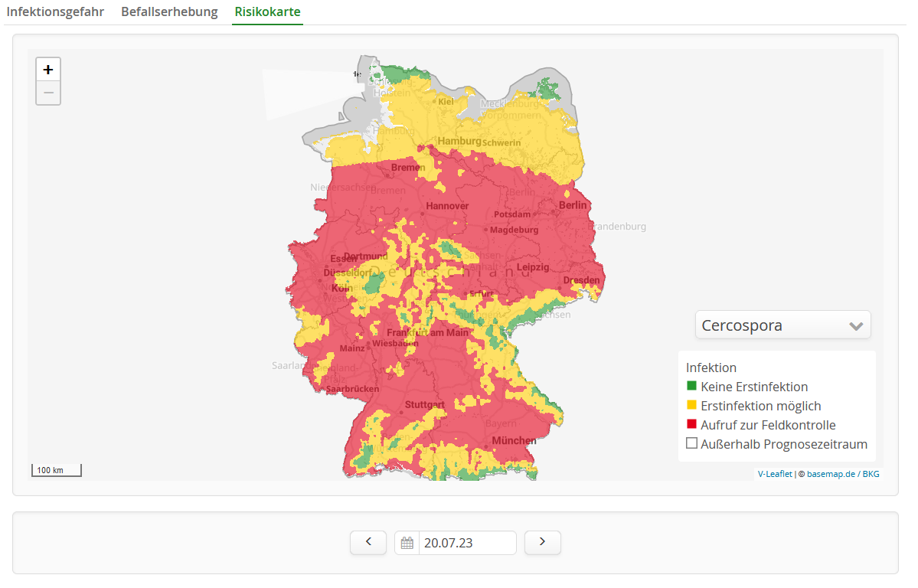Advance to the next day arrow
Viewport: 918px width, 588px height.
pyautogui.click(x=543, y=542)
